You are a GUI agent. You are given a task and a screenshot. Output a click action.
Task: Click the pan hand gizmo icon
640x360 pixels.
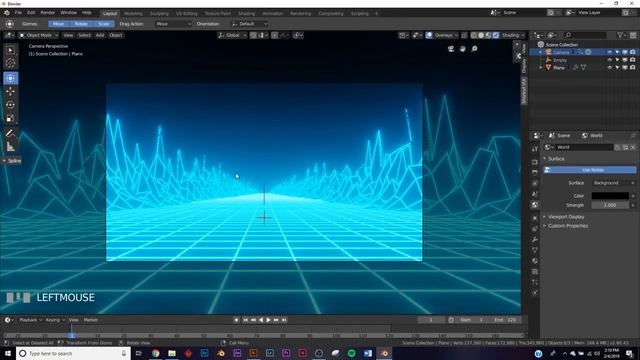(x=462, y=49)
